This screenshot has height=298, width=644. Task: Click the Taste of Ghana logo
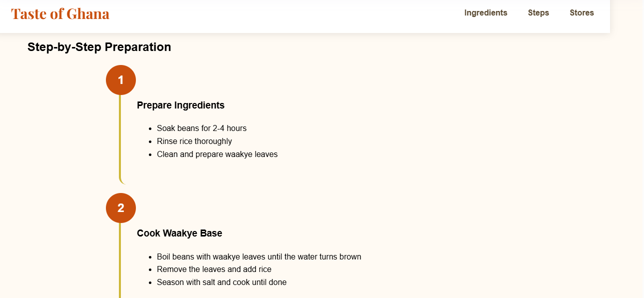coord(60,13)
